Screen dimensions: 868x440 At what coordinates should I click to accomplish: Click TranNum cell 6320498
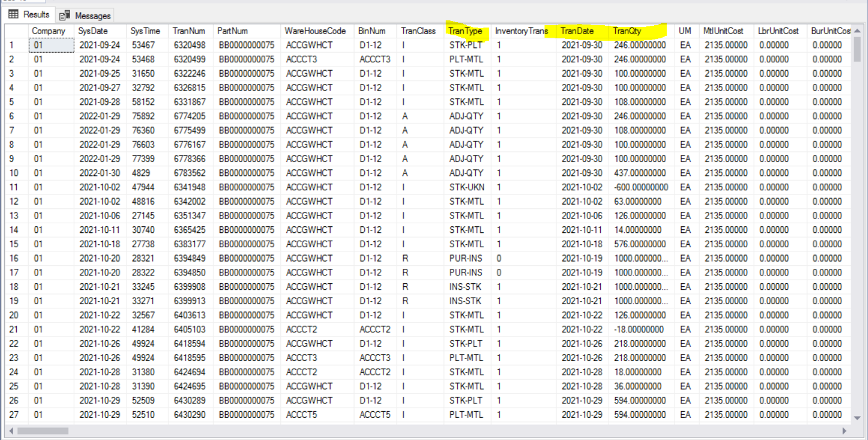pyautogui.click(x=190, y=45)
